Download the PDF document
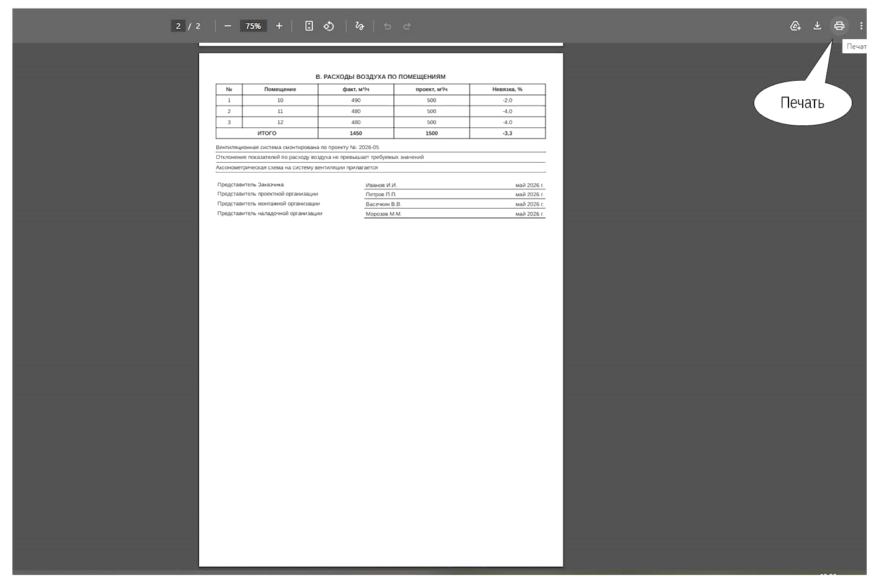 (817, 26)
